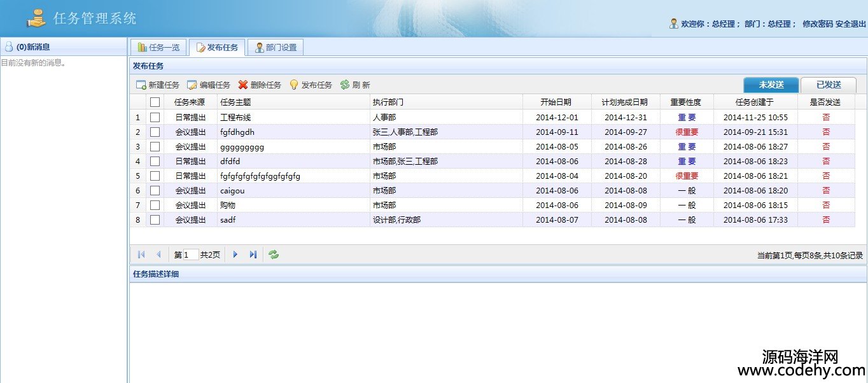Image resolution: width=868 pixels, height=383 pixels.
Task: Show the 已发送 task list
Action: click(828, 85)
